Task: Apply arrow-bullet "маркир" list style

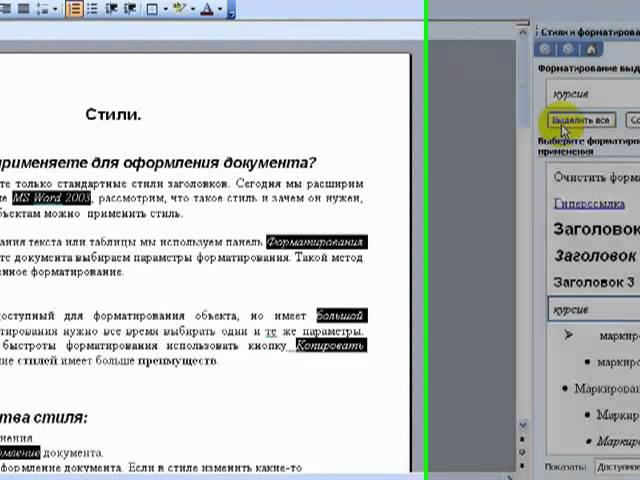Action: click(594, 336)
